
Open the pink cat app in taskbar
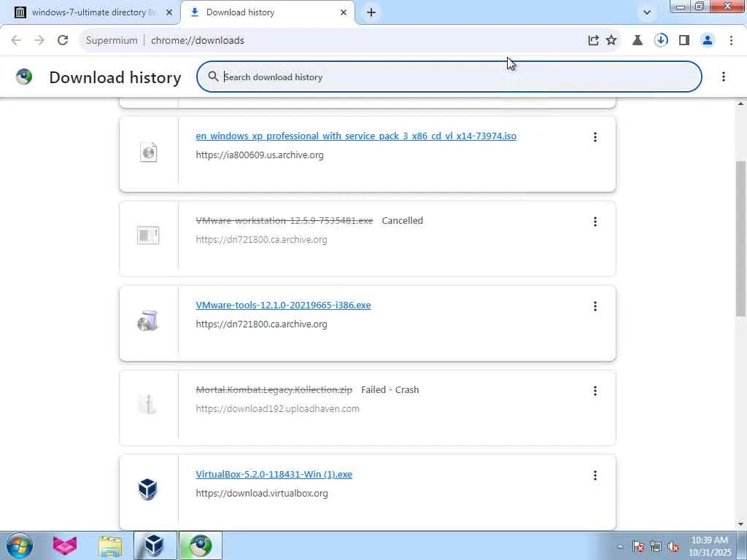coord(65,545)
